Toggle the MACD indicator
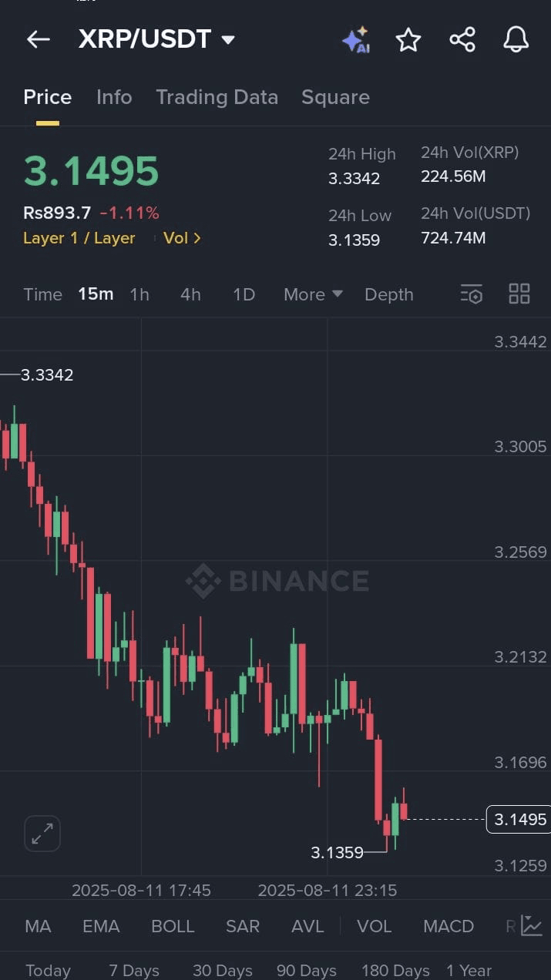 449,926
